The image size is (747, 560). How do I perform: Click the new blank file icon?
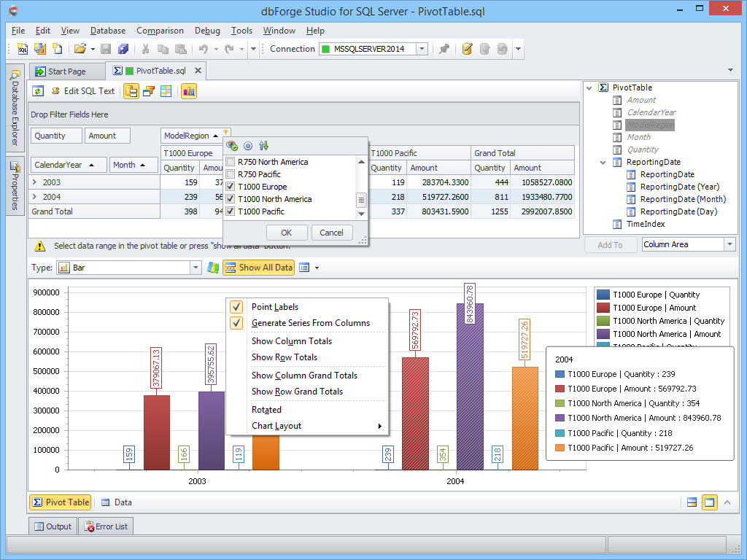coord(57,49)
